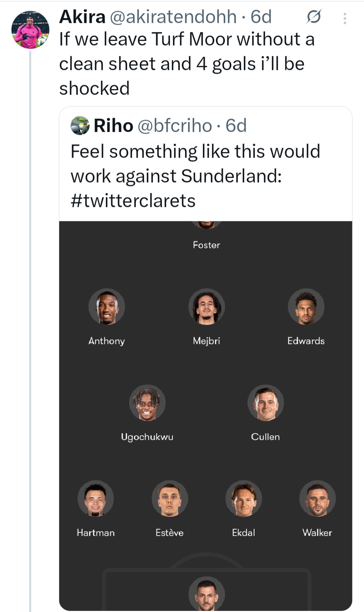364x612 pixels.
Task: Open the @akiratendohh handle link
Action: coord(173,17)
